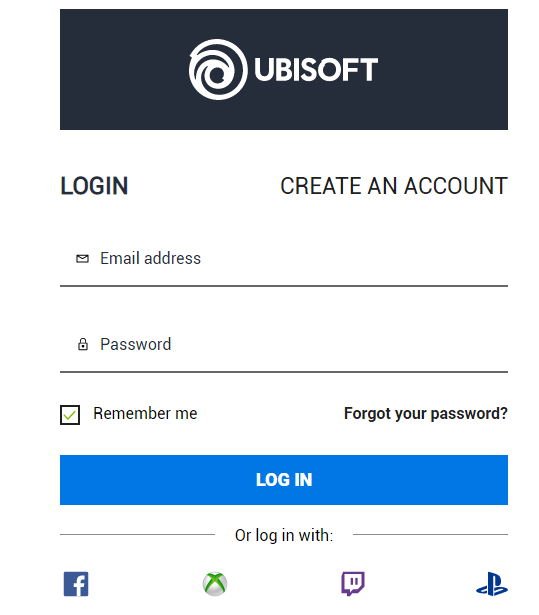Choose the Xbox login icon
This screenshot has height=615, width=539.
(x=215, y=584)
